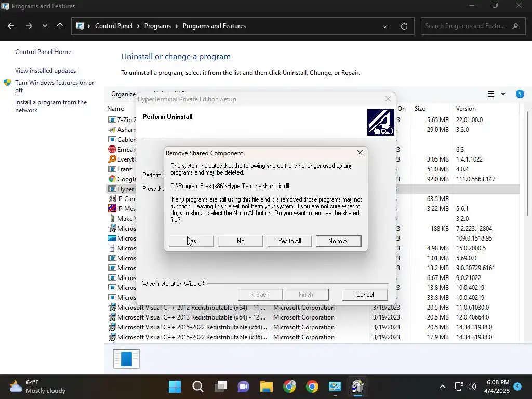The height and width of the screenshot is (399, 532).
Task: Select No to All button
Action: tap(338, 241)
